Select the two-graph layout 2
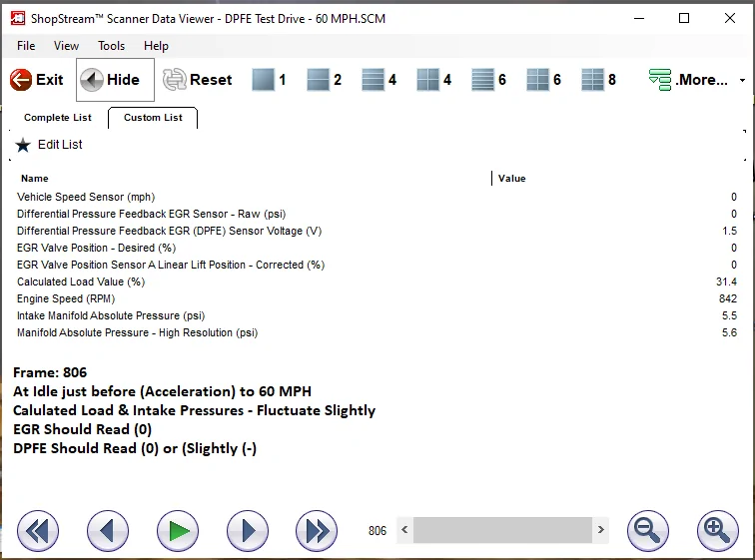Image resolution: width=755 pixels, height=560 pixels. click(324, 80)
